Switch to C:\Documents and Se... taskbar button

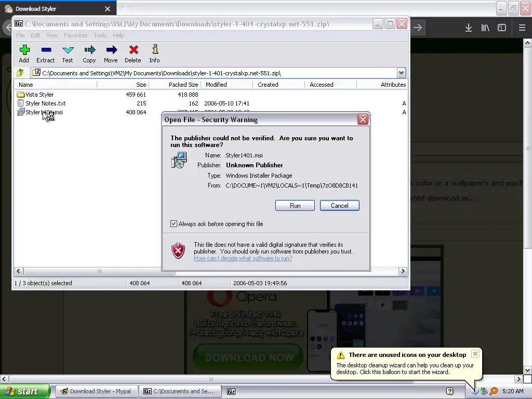click(x=180, y=391)
